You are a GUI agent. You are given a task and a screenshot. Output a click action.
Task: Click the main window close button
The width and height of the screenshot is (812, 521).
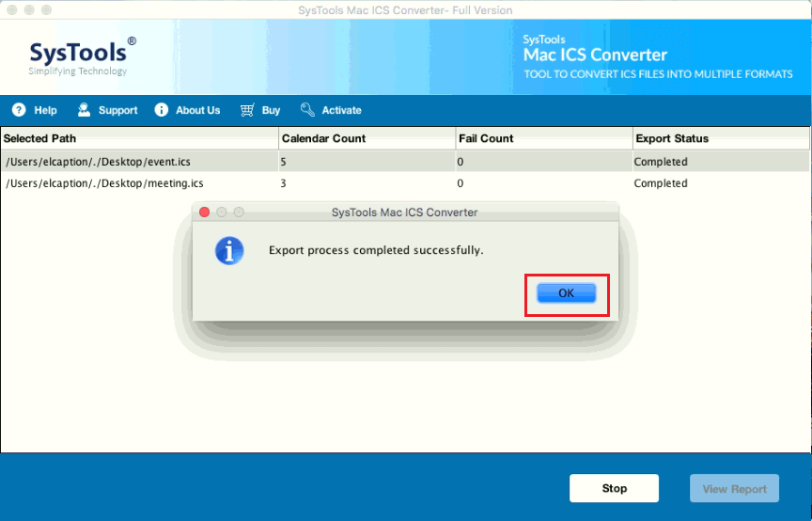coord(12,9)
